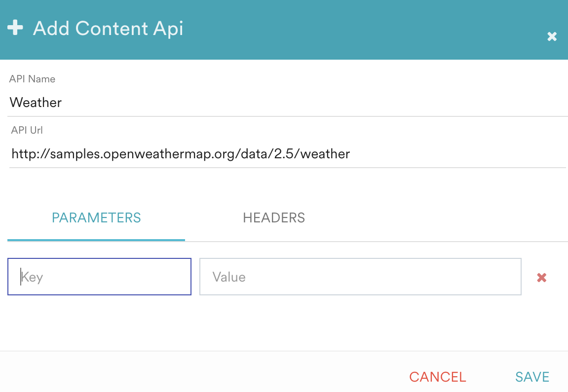Click the CANCEL button

tap(437, 376)
